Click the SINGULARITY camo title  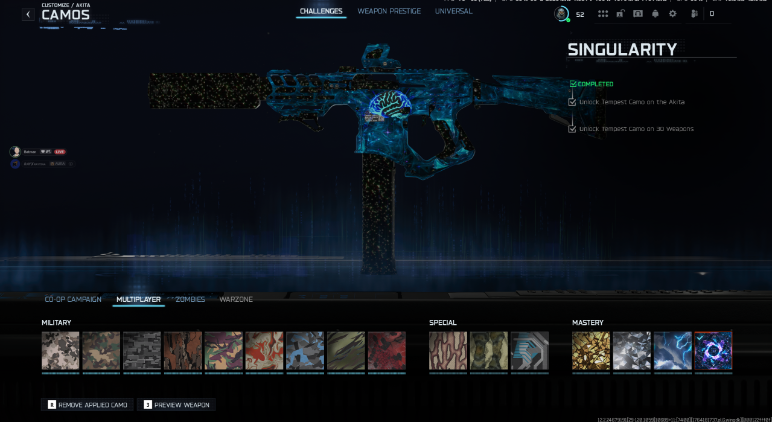(x=622, y=49)
